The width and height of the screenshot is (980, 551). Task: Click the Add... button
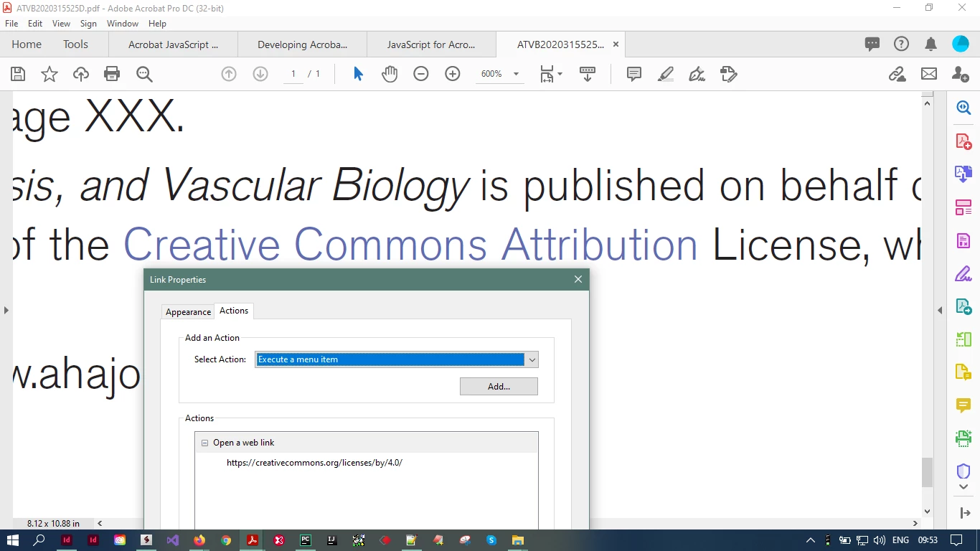coord(499,386)
